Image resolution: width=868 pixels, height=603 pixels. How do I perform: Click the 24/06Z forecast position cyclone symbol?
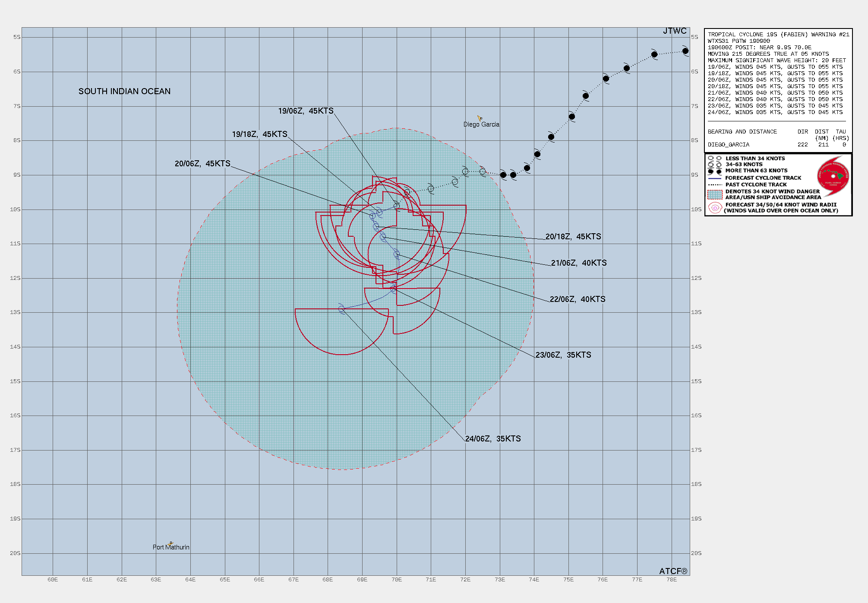tap(341, 309)
